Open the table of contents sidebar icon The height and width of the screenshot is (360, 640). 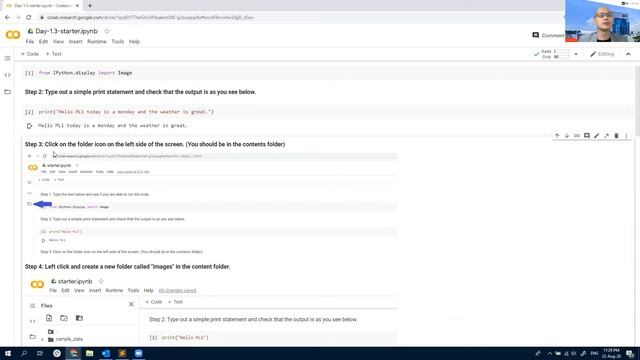(x=7, y=58)
